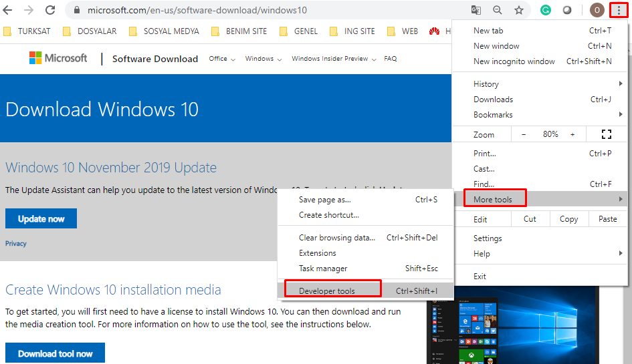Click the Update now button

tap(41, 218)
